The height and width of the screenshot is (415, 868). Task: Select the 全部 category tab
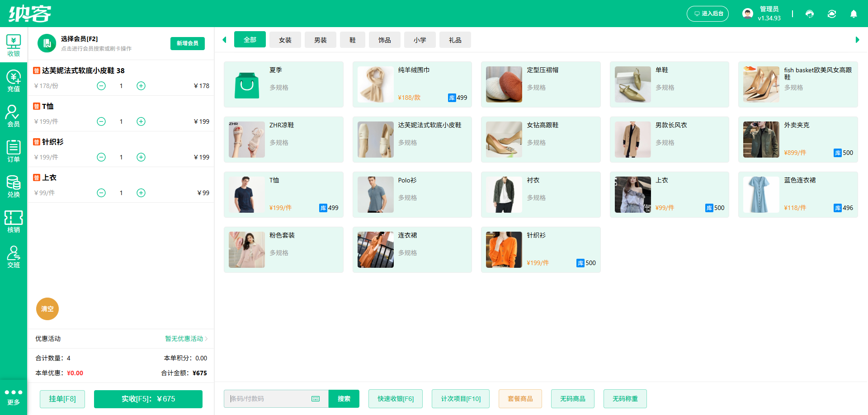pos(250,40)
